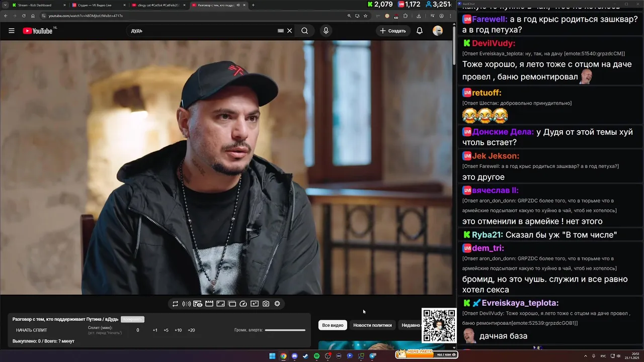This screenshot has width=644, height=362.
Task: Open the on-screen keyboard icon in search box
Action: coord(281,31)
